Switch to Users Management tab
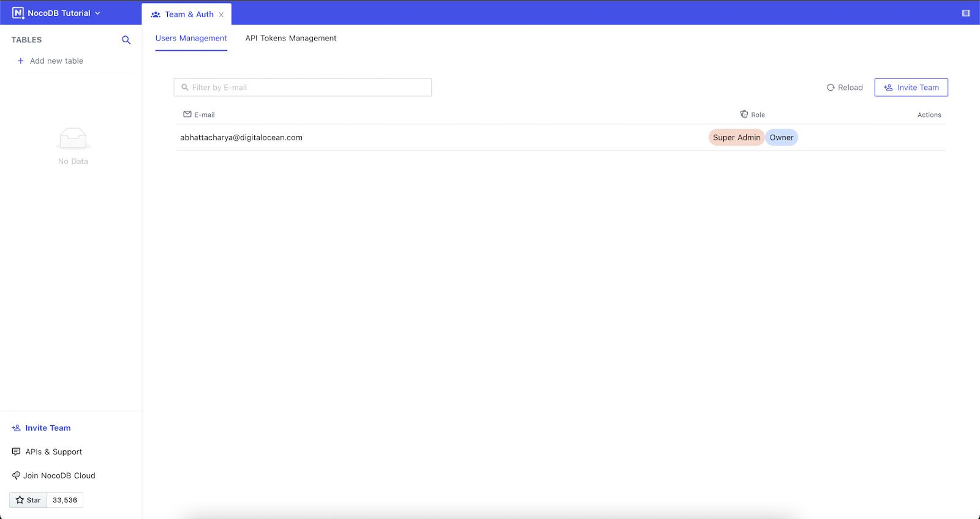 tap(191, 38)
